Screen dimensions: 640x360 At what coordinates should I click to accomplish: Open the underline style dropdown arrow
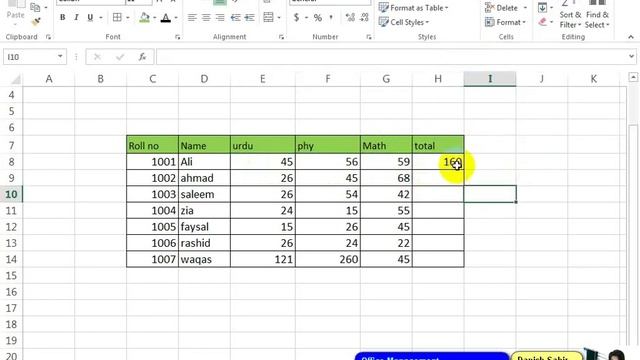pos(100,18)
